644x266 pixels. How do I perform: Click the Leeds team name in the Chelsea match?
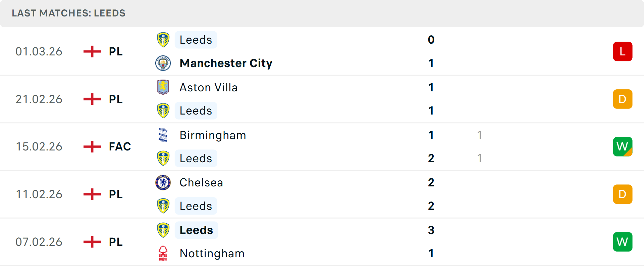click(196, 206)
